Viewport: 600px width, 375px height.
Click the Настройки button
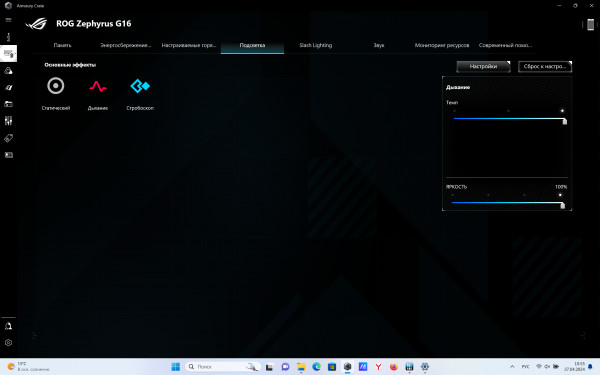tap(483, 66)
